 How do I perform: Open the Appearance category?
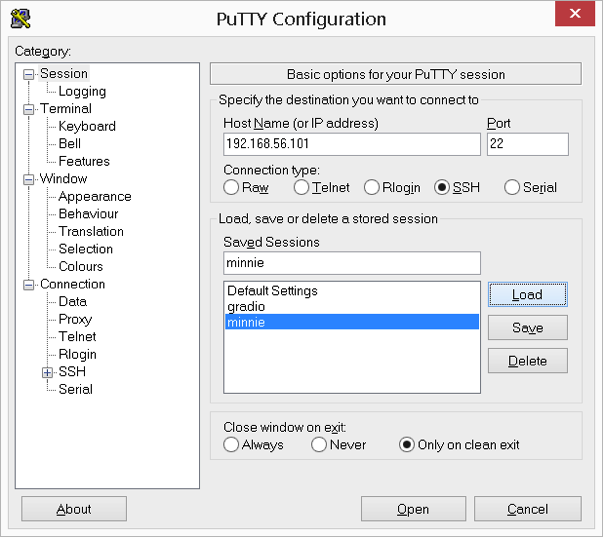tap(95, 196)
